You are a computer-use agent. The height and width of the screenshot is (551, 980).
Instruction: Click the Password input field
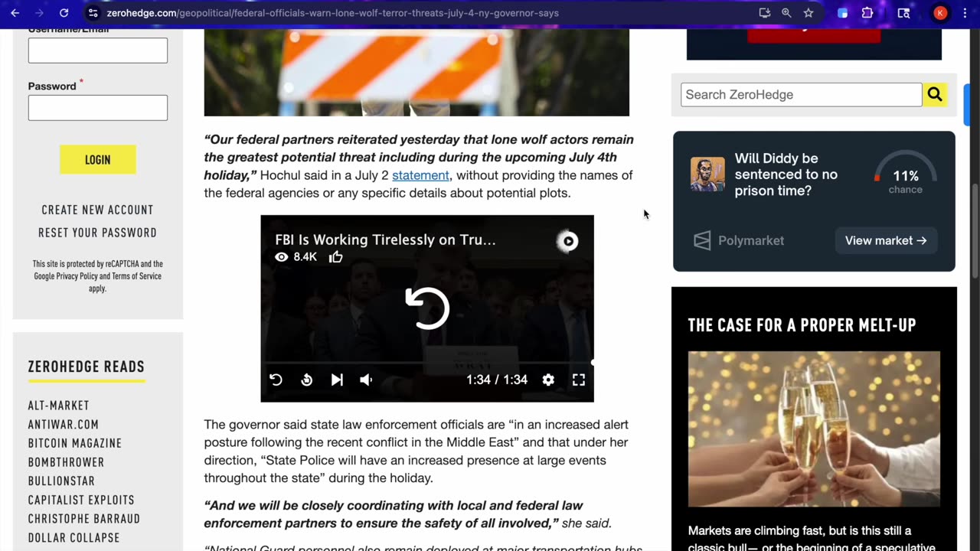coord(98,108)
